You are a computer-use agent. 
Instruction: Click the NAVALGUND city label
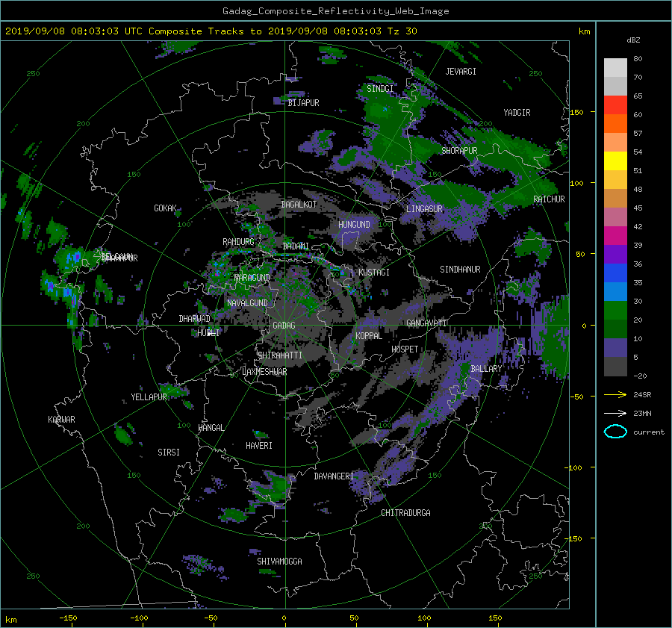coord(247,303)
